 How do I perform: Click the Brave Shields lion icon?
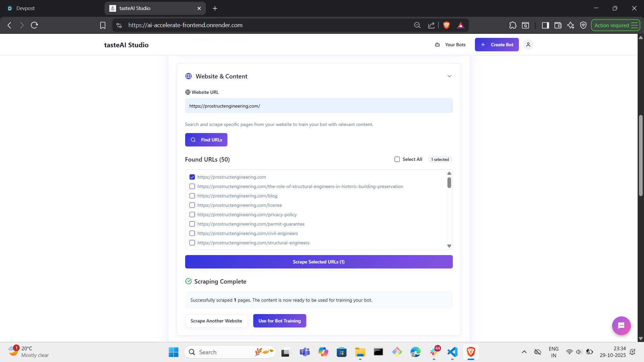click(x=446, y=25)
